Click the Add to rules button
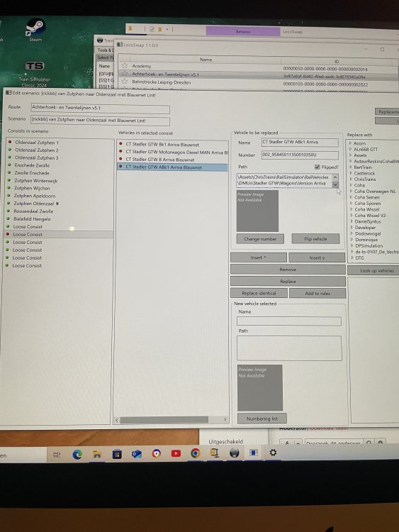The height and width of the screenshot is (532, 399). click(x=317, y=293)
